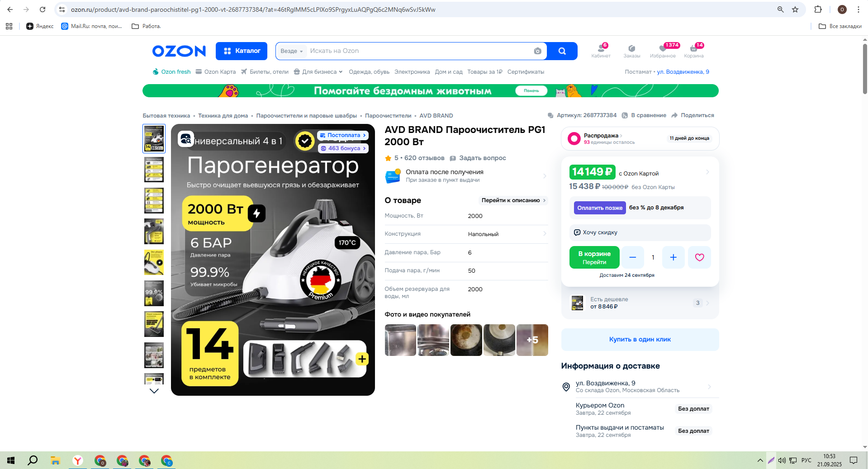Expand the Для бизнеса menu

(318, 72)
